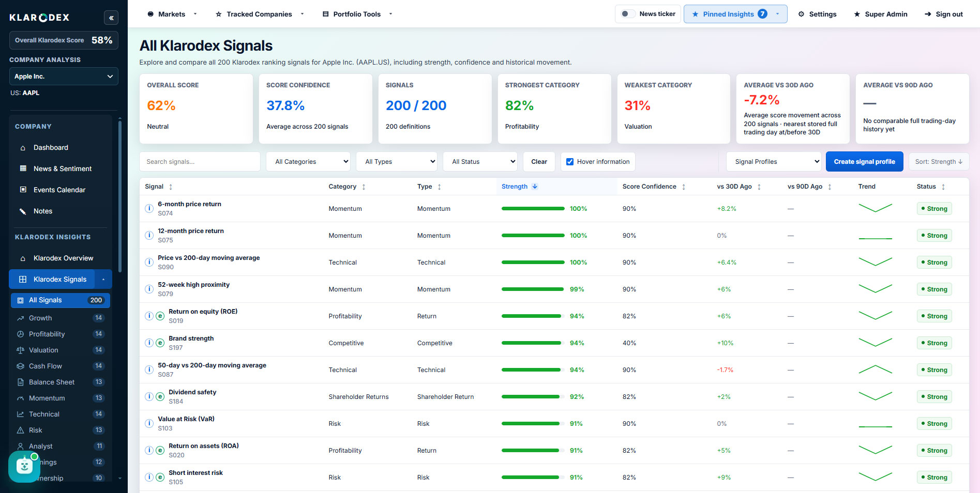Click the strength bar for Dividend safety

click(x=532, y=397)
